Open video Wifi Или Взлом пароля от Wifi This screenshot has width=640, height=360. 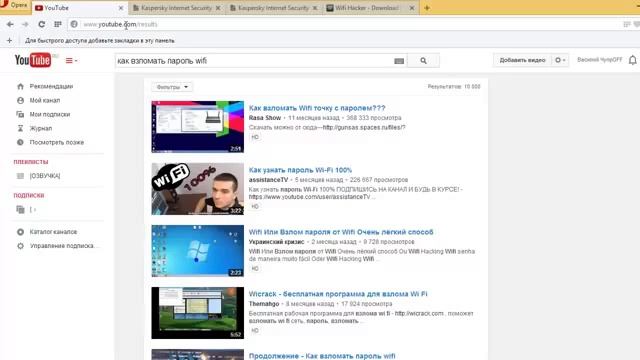click(341, 232)
